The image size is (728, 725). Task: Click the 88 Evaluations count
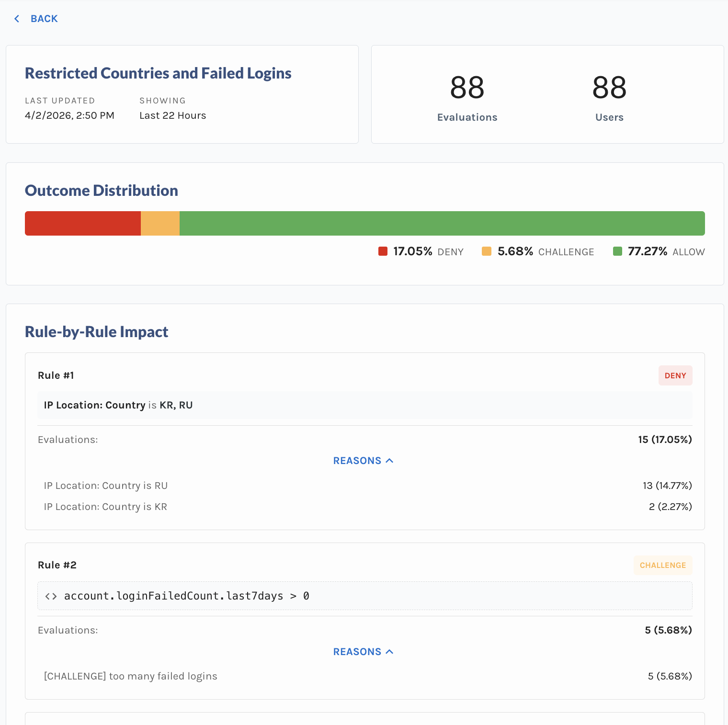[x=467, y=88]
